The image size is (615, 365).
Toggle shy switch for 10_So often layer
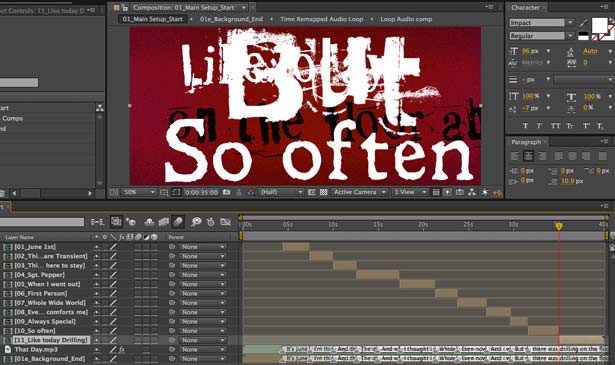[x=96, y=331]
